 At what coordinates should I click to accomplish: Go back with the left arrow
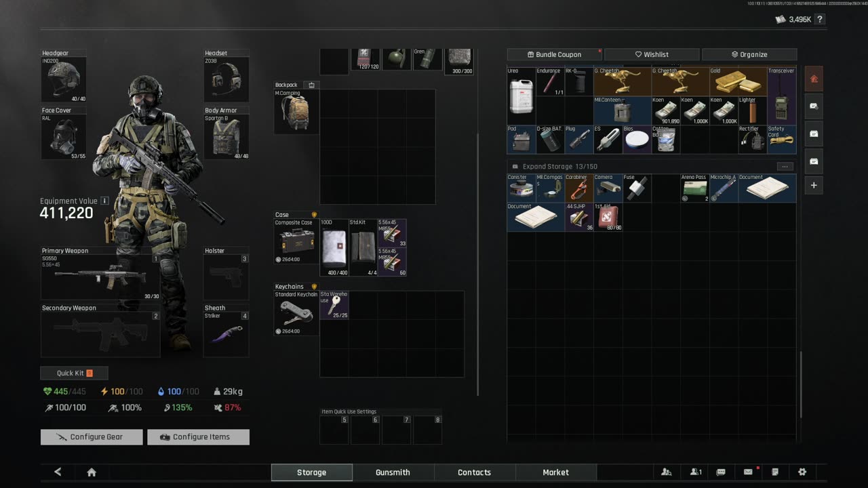[x=58, y=472]
